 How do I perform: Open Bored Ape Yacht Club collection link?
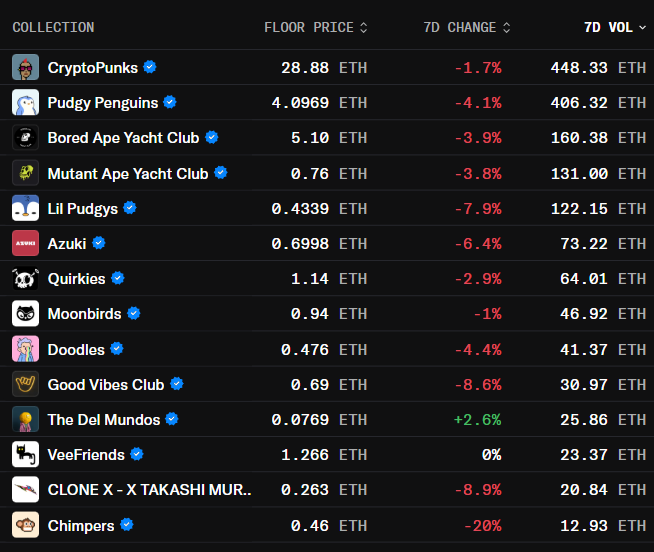coord(123,138)
